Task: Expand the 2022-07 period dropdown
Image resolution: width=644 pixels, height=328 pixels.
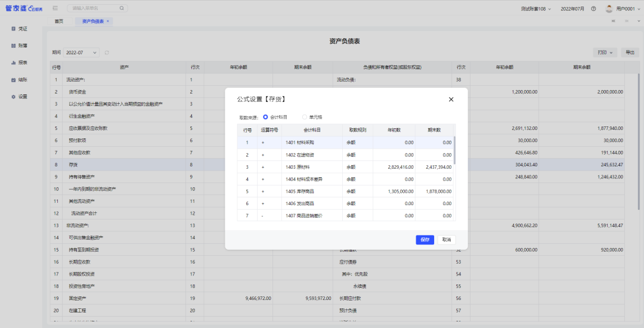Action: 82,52
